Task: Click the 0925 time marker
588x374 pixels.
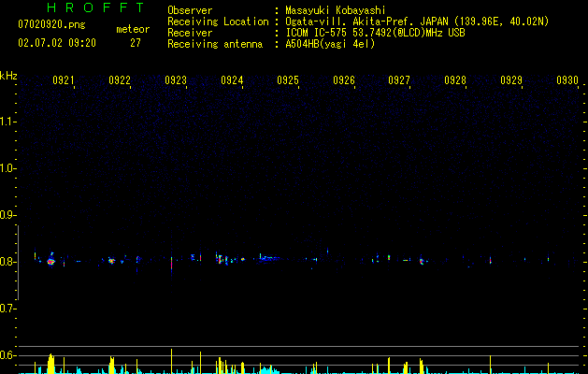Action: 288,79
